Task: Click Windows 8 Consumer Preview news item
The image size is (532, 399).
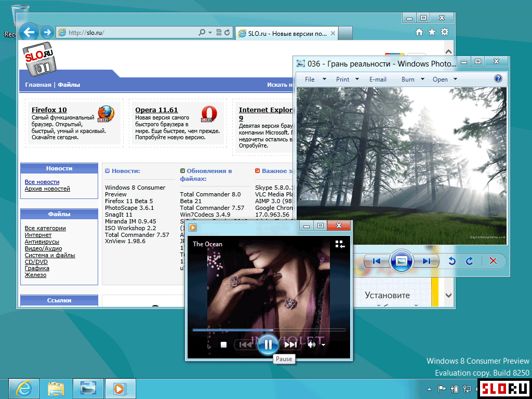Action: coord(135,191)
